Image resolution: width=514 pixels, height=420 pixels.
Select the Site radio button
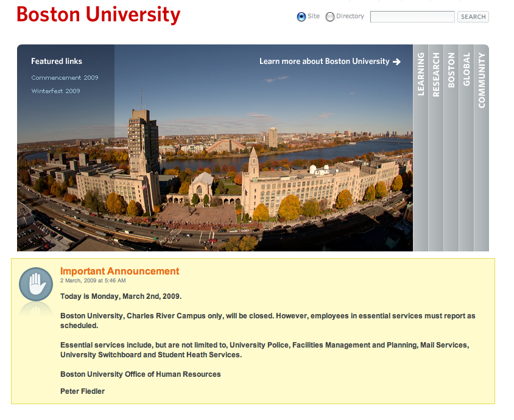pos(301,17)
